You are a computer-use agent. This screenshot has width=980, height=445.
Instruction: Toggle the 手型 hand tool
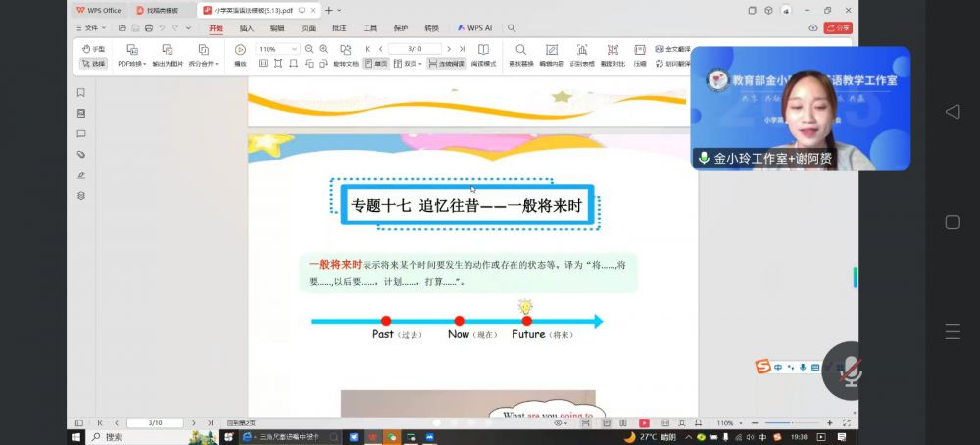point(93,49)
